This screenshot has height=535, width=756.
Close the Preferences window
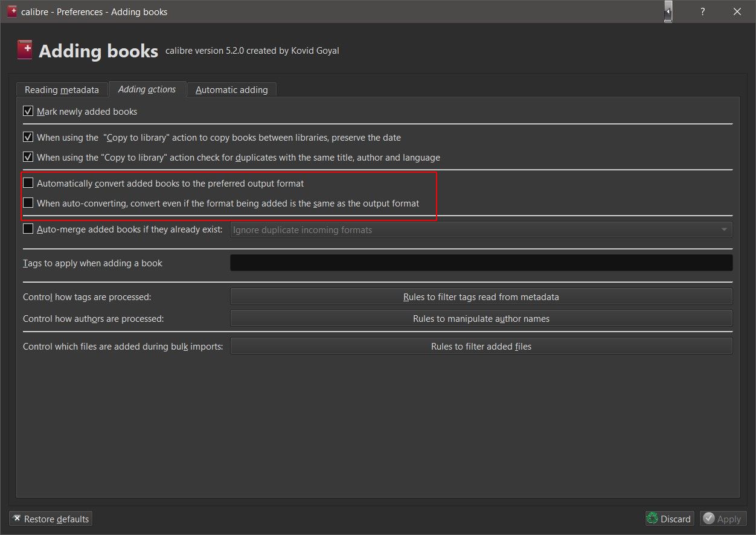(737, 11)
